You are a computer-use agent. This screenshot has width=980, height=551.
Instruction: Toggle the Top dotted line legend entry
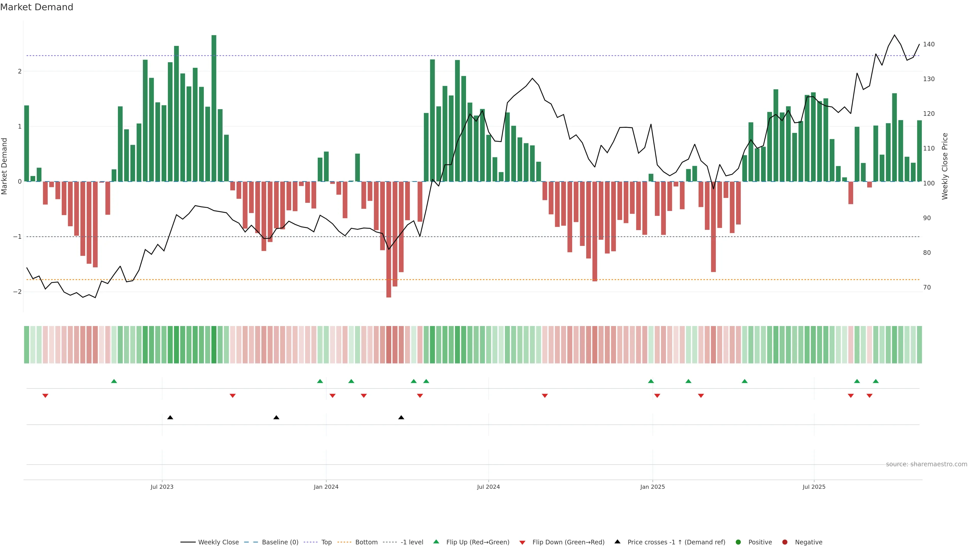(x=326, y=542)
